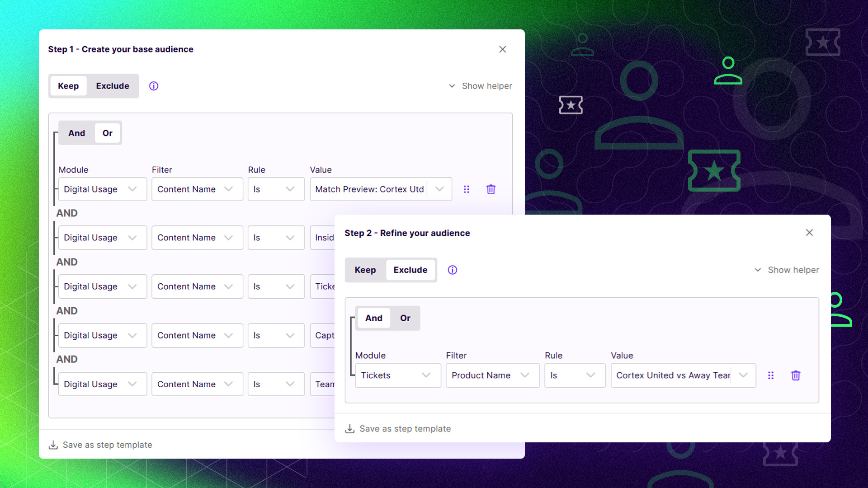Click Save as step template in Step 1
Image resolution: width=868 pixels, height=488 pixels.
pos(108,445)
